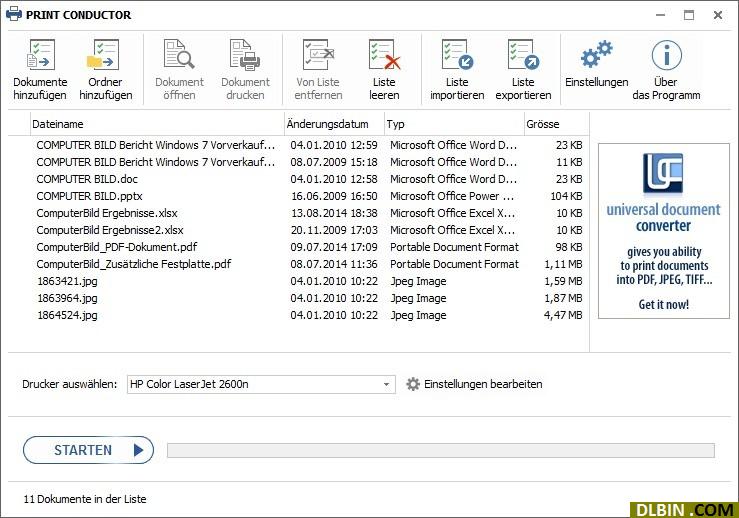This screenshot has height=518, width=739.
Task: Show Über das Programm info
Action: tap(666, 56)
